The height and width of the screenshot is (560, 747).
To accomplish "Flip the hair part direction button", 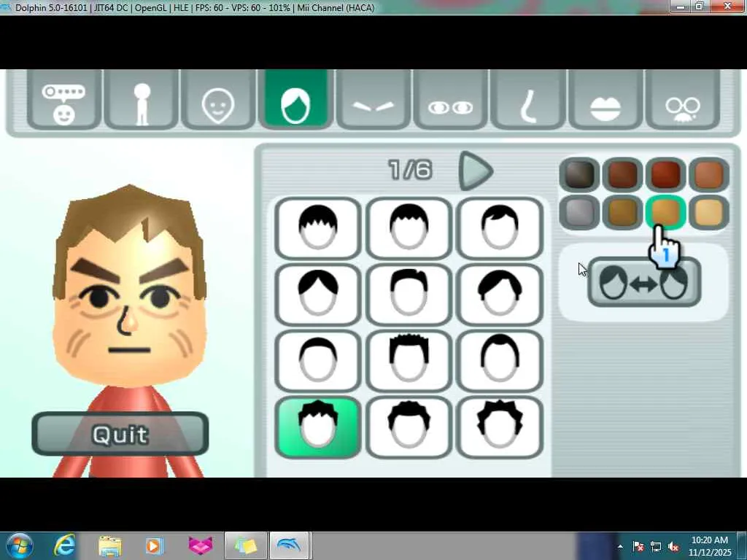I will click(644, 282).
